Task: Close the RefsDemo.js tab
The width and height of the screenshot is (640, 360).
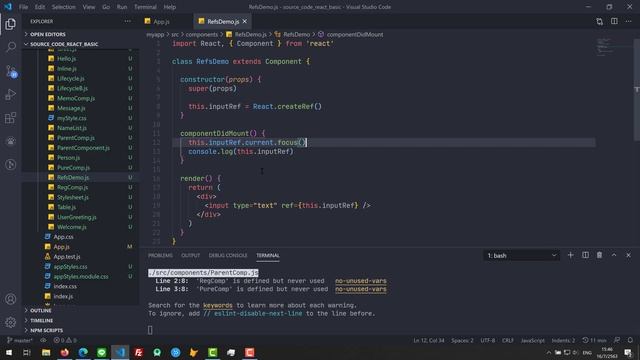Action: (x=244, y=21)
